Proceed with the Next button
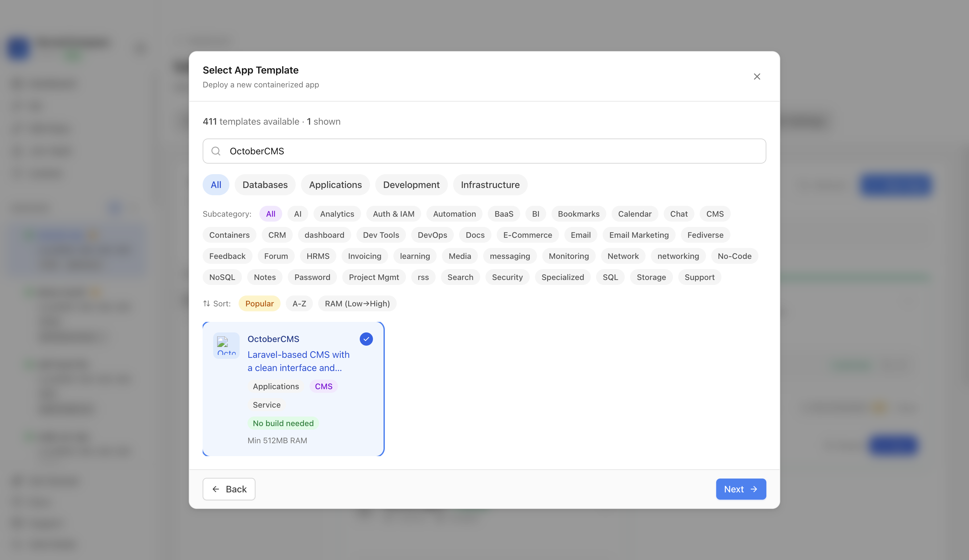 pyautogui.click(x=741, y=489)
